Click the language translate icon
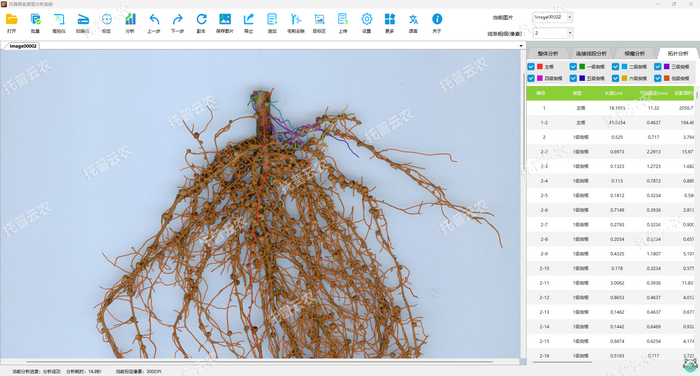Image resolution: width=700 pixels, height=376 pixels. click(x=413, y=19)
